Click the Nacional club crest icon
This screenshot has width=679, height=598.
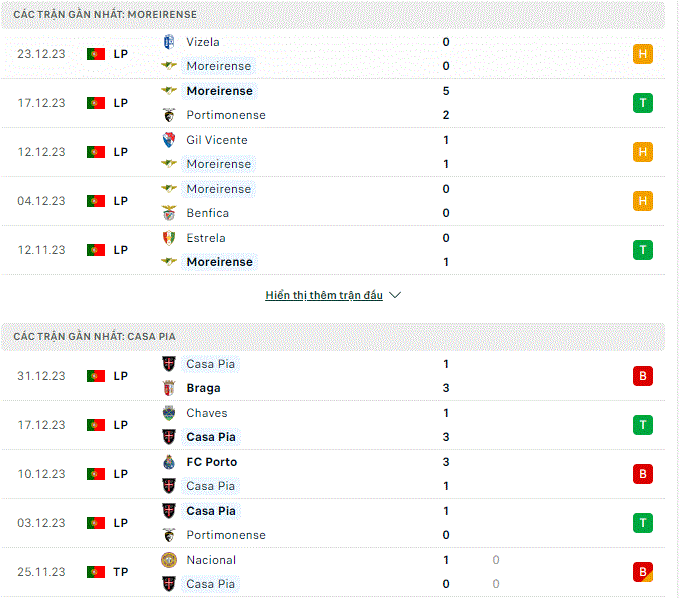[169, 560]
